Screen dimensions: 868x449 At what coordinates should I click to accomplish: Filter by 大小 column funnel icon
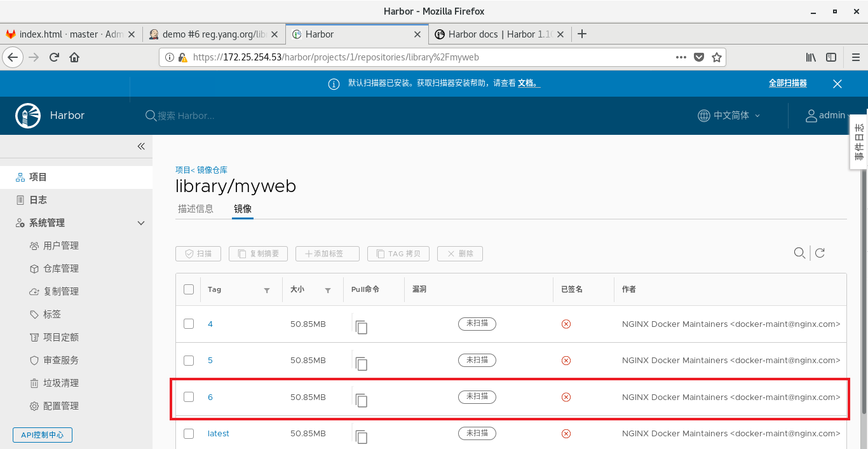pos(328,290)
